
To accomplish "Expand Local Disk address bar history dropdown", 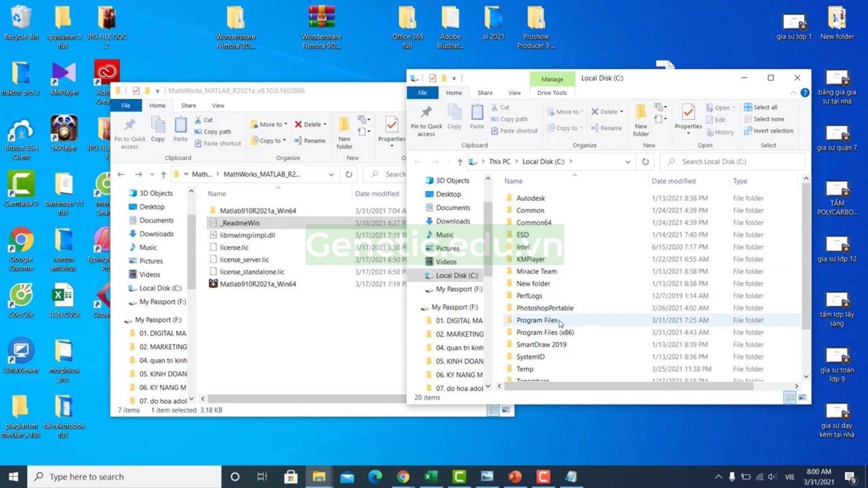I will click(x=628, y=162).
